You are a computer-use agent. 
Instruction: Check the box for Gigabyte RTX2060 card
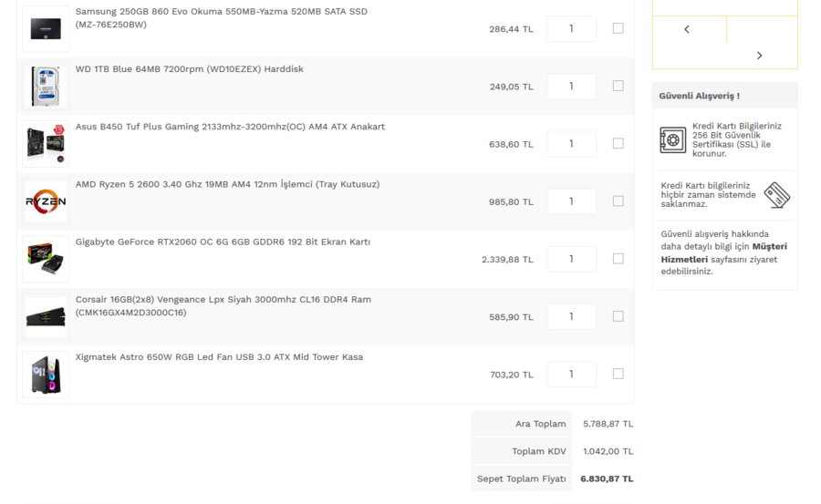(618, 259)
